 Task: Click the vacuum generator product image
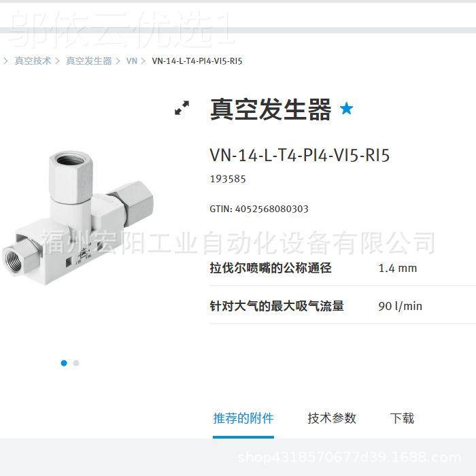click(78, 219)
